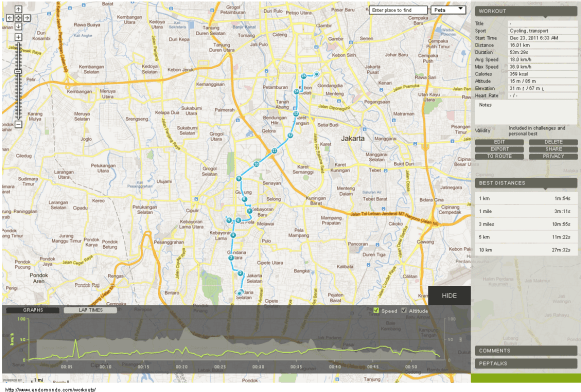Select kilometer marker 12 on the route
Screen dimensions: 581x392
click(290, 136)
